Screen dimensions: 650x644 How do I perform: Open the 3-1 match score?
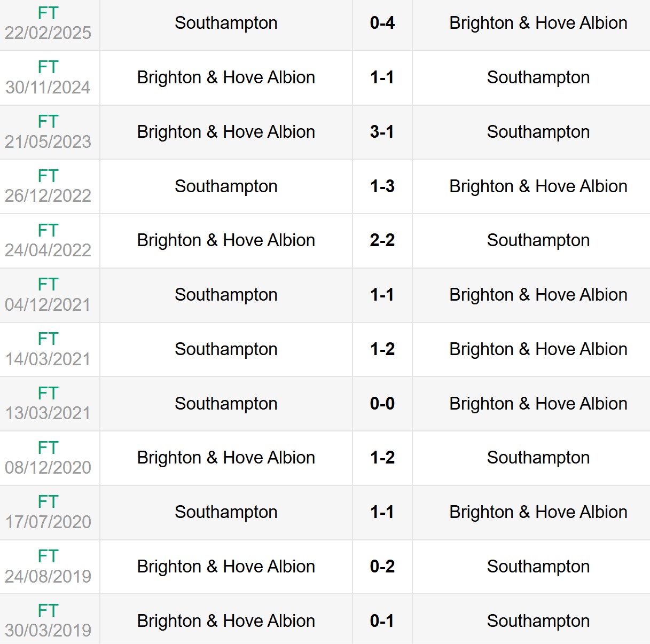pyautogui.click(x=382, y=132)
